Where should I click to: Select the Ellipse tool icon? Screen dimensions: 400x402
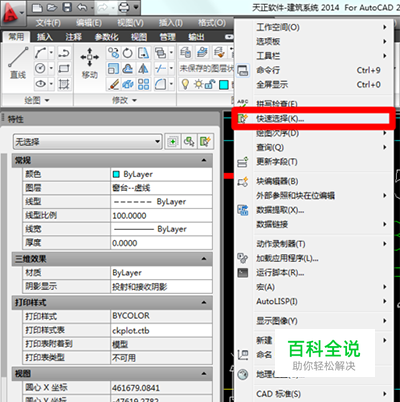41,84
